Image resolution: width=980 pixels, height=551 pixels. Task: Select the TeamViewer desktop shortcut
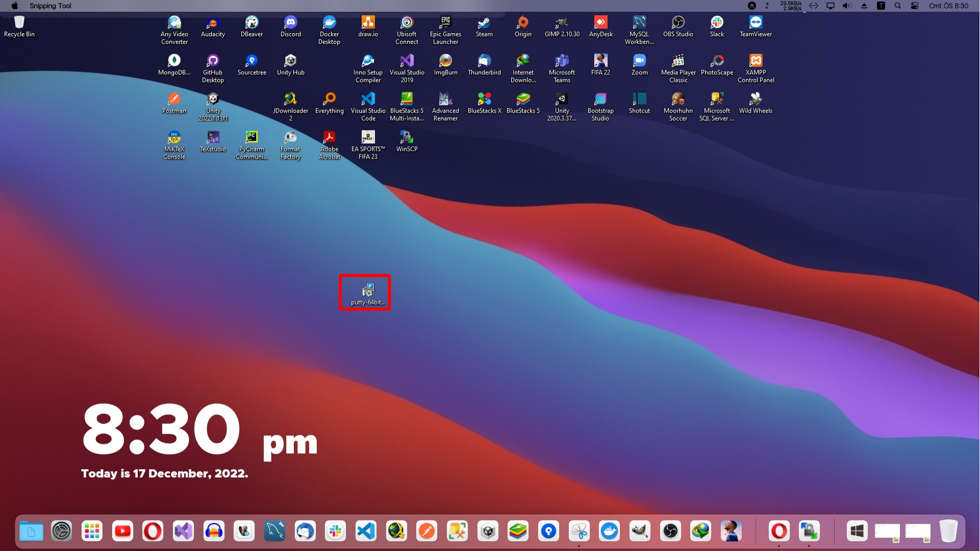click(x=756, y=27)
